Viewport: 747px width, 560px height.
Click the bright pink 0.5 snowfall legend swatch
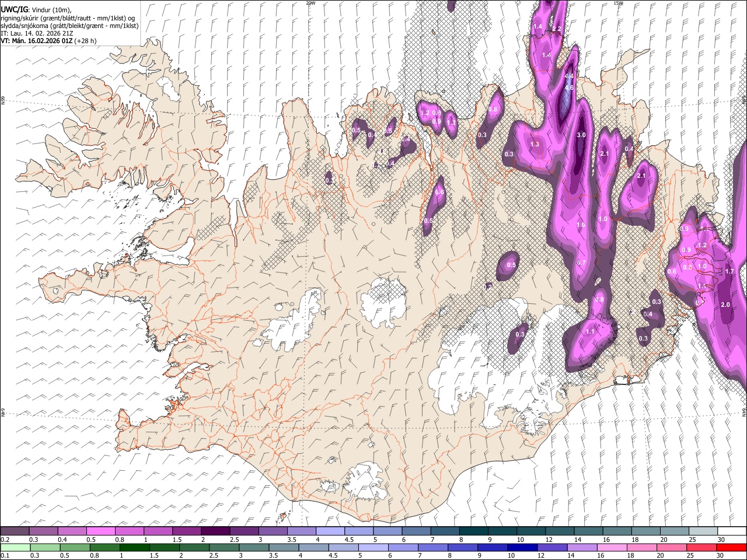pos(100,531)
